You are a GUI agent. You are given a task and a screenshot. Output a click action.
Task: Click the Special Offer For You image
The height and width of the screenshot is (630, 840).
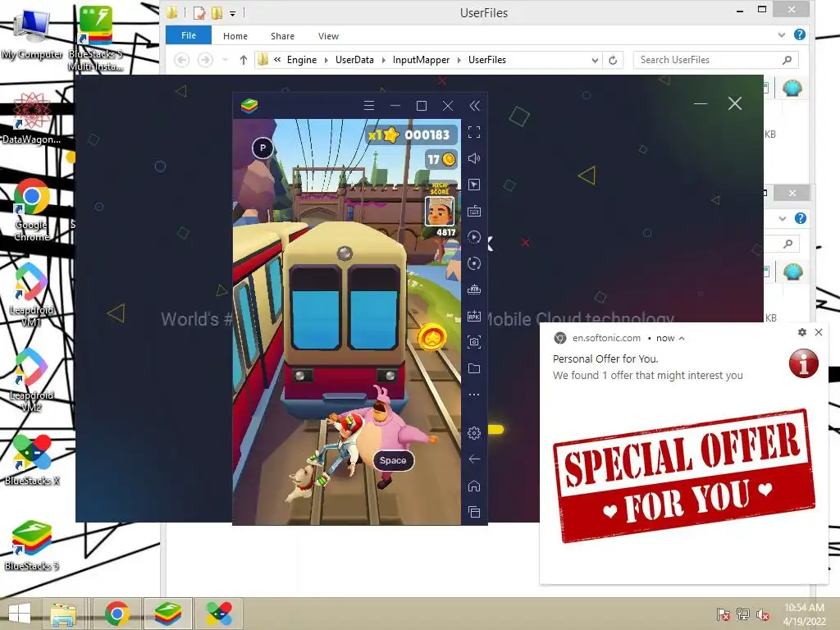(x=684, y=477)
